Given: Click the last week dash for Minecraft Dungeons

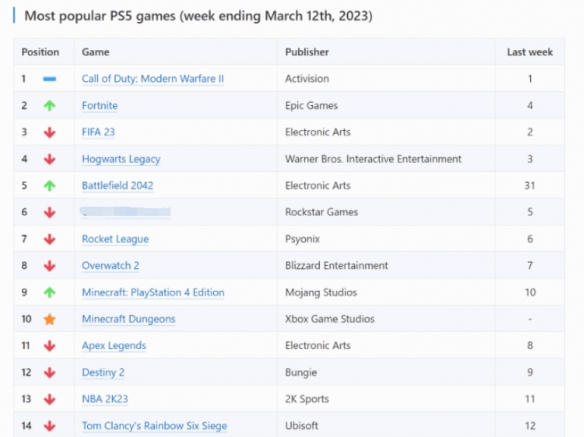Looking at the screenshot, I should pyautogui.click(x=530, y=319).
